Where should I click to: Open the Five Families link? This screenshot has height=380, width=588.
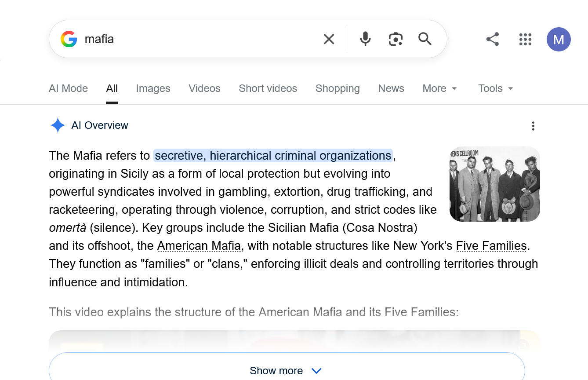[x=491, y=245]
